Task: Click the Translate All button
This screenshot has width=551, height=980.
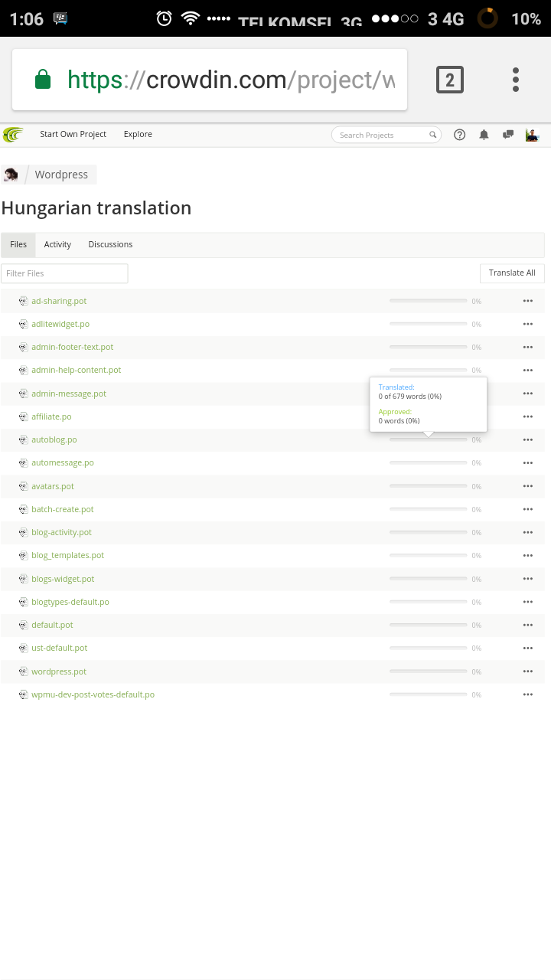Action: pyautogui.click(x=512, y=273)
